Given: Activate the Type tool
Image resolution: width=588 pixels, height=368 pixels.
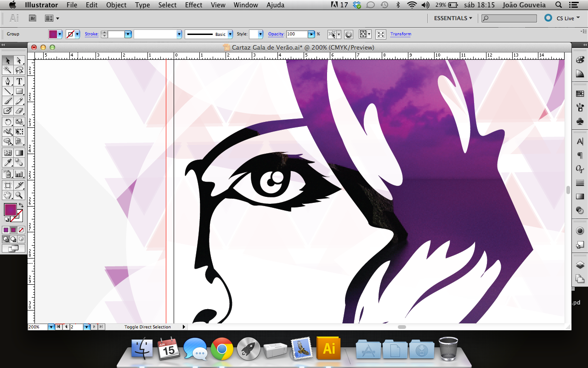Looking at the screenshot, I should 19,81.
